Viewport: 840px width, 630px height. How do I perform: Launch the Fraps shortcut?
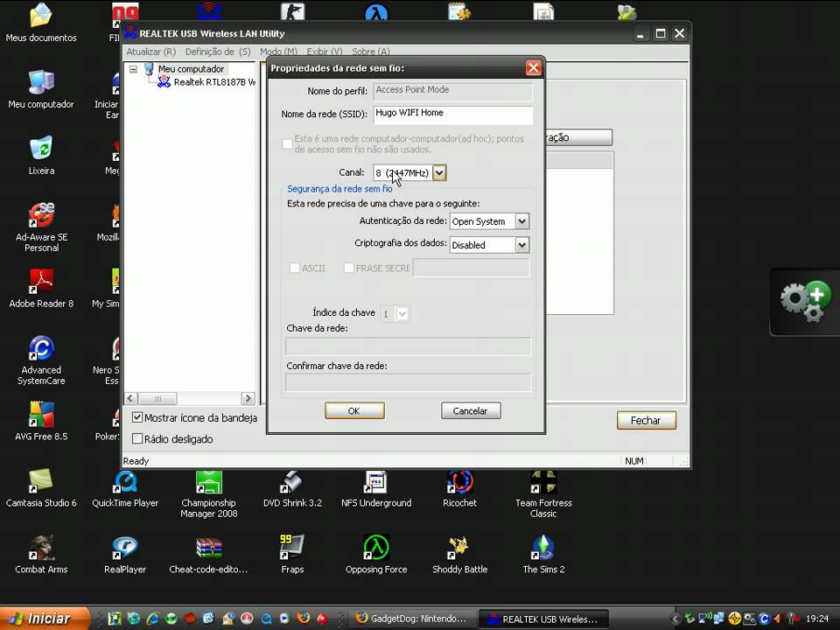coord(292,553)
